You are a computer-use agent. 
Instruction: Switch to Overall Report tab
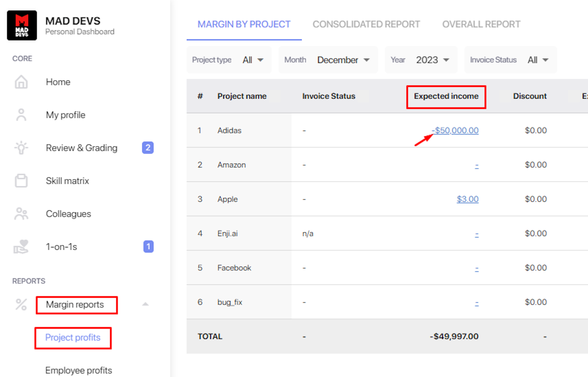(481, 24)
